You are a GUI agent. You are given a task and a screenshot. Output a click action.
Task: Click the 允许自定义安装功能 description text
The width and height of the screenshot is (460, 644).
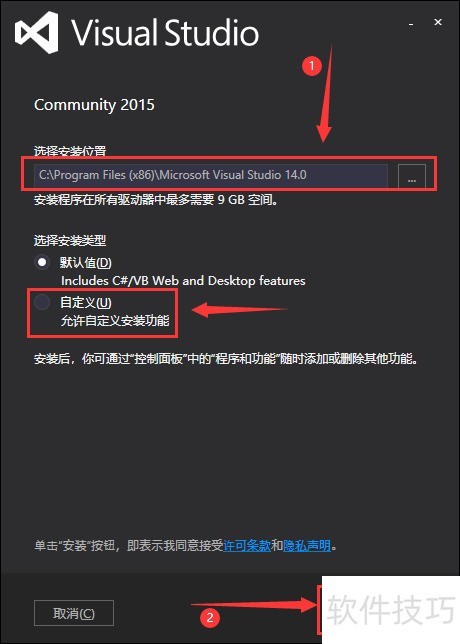pyautogui.click(x=115, y=320)
